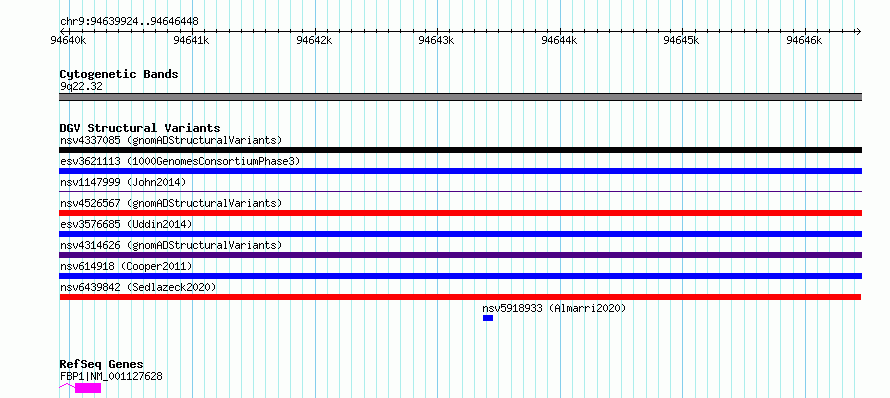The height and width of the screenshot is (398, 890).
Task: Click the FBP1 intron connector line
Action: pos(67,386)
